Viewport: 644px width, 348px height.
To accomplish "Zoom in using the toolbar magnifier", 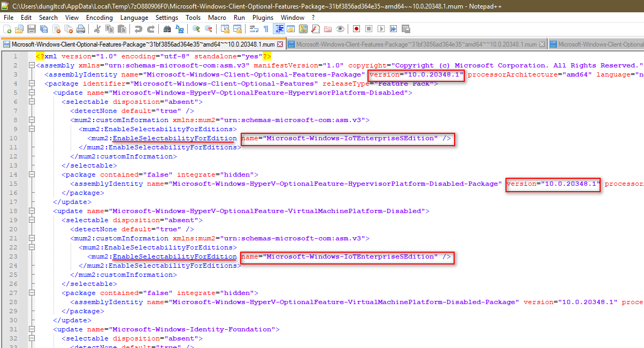I will [x=196, y=28].
